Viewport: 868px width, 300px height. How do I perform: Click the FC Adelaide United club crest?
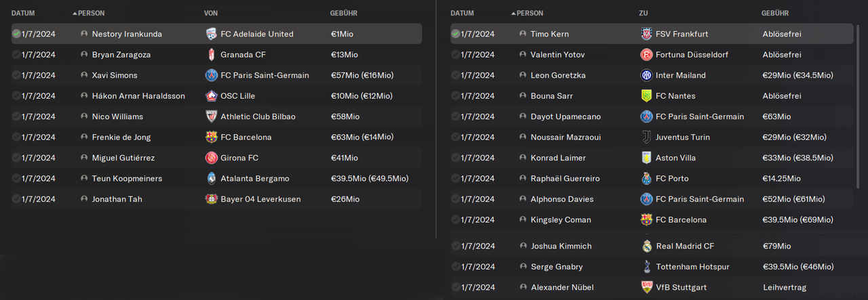pyautogui.click(x=211, y=34)
